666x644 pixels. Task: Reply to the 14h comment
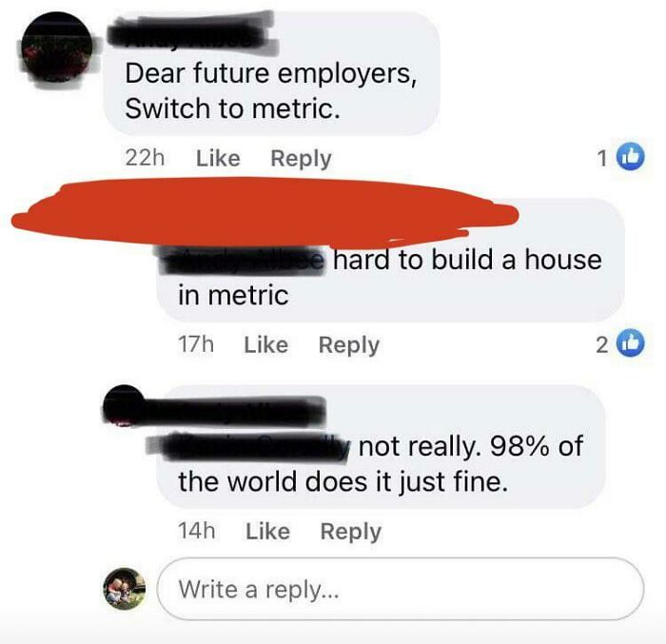click(x=351, y=533)
